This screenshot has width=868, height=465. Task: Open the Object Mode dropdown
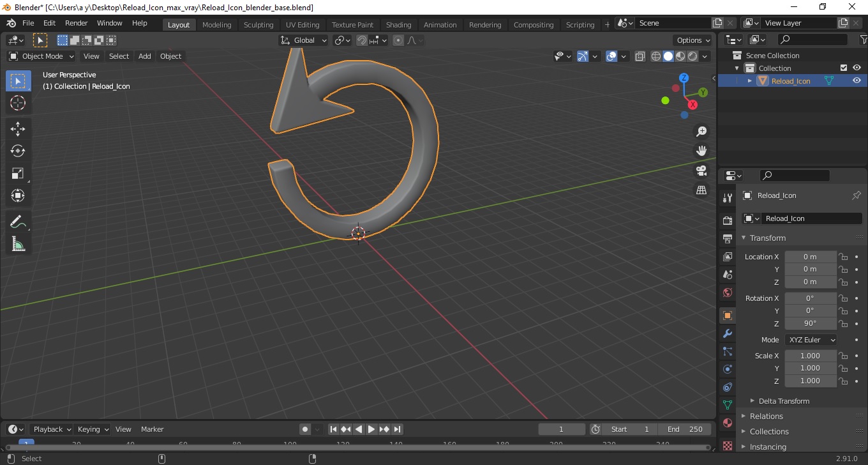tap(41, 56)
